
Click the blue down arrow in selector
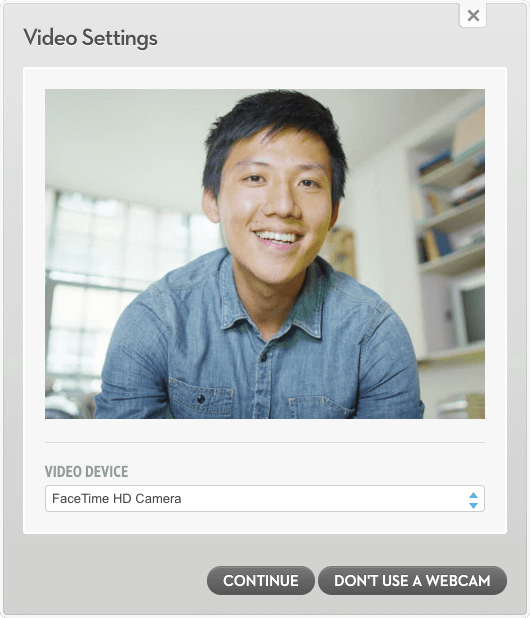(x=473, y=505)
